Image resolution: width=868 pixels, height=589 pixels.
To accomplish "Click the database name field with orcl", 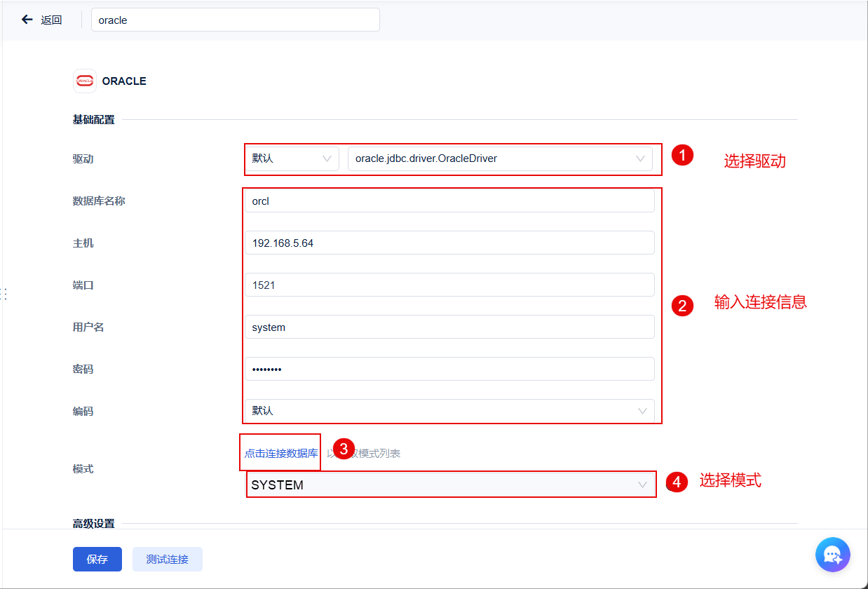I will pyautogui.click(x=449, y=201).
